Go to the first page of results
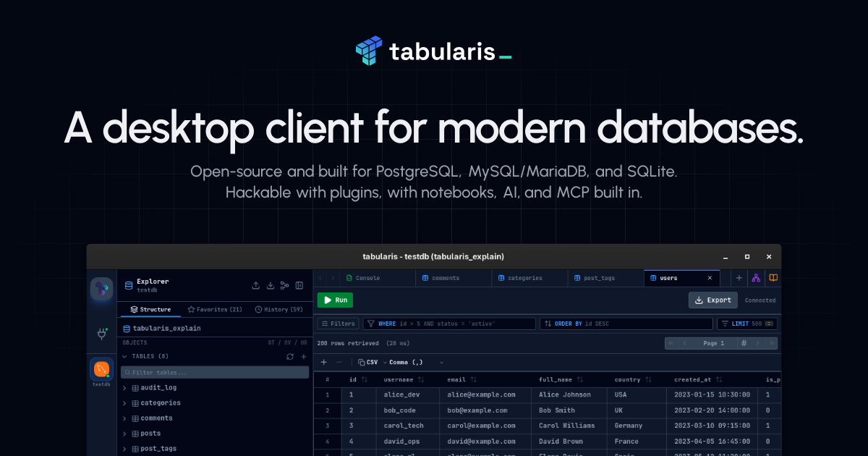The width and height of the screenshot is (868, 456). 671,343
